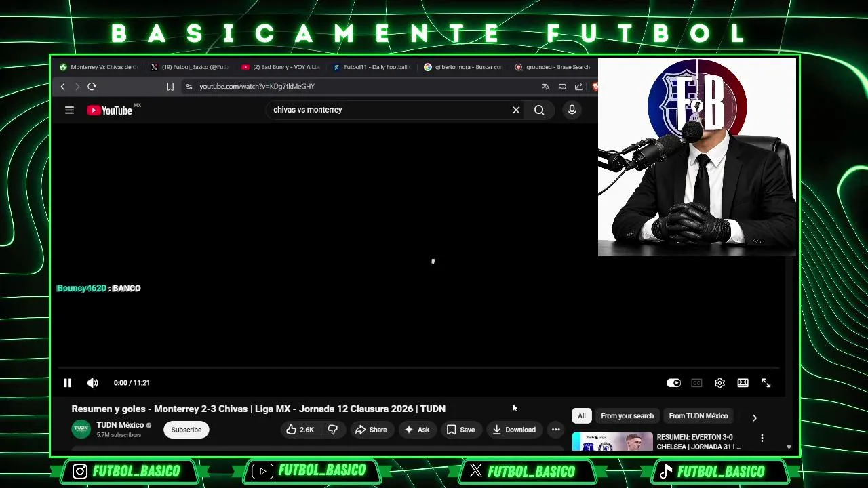Mute the video using the speaker icon
Viewport: 868px width, 488px height.
coord(93,383)
